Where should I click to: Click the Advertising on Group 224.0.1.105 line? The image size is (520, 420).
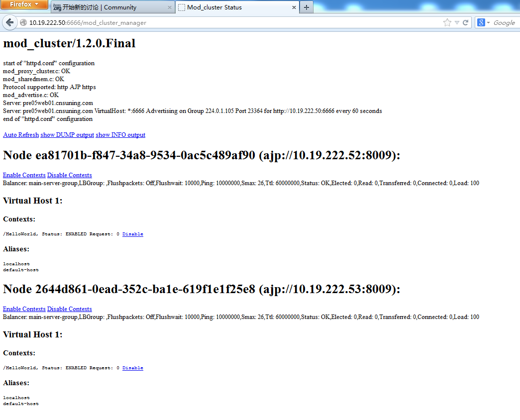pos(193,111)
